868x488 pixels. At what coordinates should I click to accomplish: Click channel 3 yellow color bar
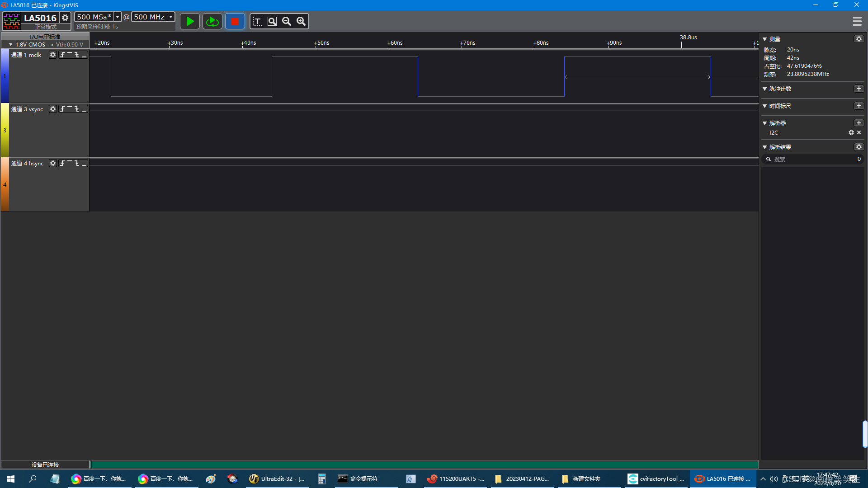[5, 130]
